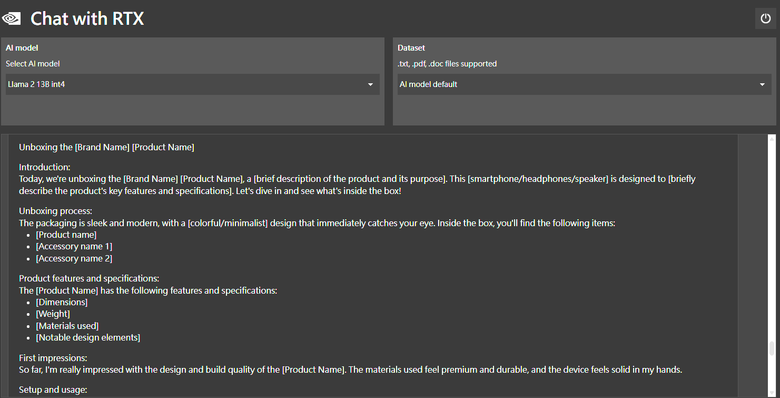Expand the AI model dropdown arrow

point(370,85)
